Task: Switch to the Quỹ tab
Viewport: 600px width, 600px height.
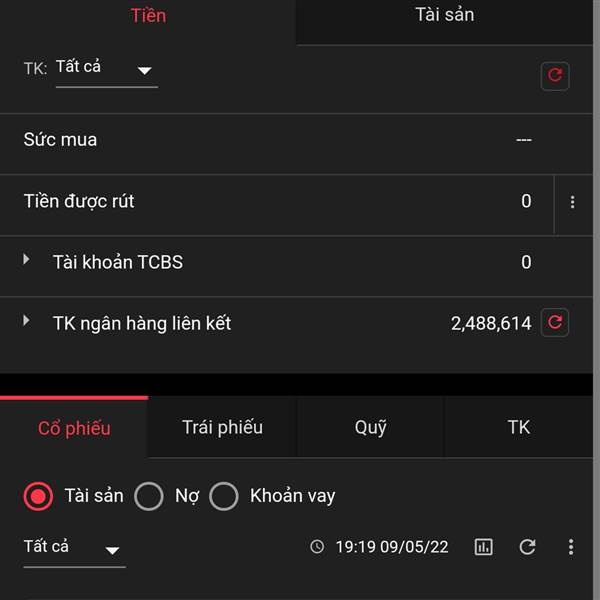Action: pos(370,428)
